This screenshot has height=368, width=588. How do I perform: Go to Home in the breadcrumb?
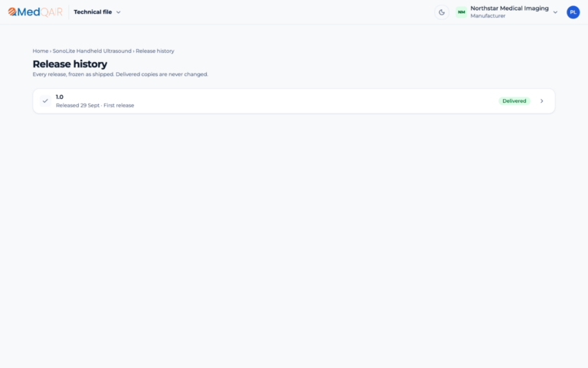click(40, 51)
